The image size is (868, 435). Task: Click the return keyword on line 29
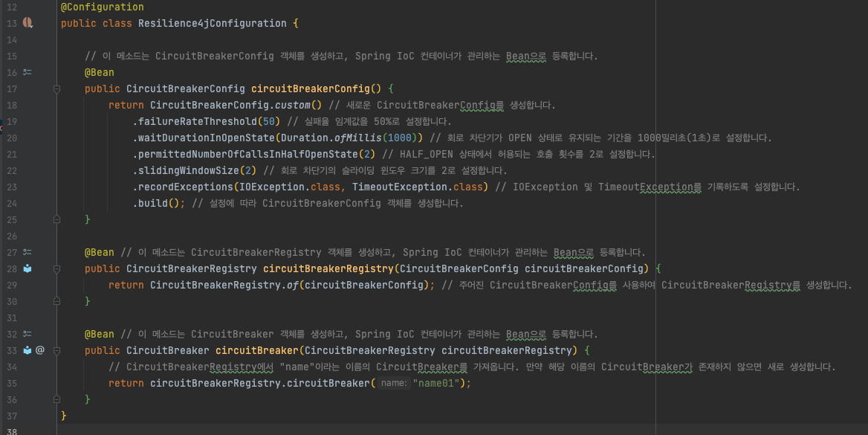tap(126, 286)
